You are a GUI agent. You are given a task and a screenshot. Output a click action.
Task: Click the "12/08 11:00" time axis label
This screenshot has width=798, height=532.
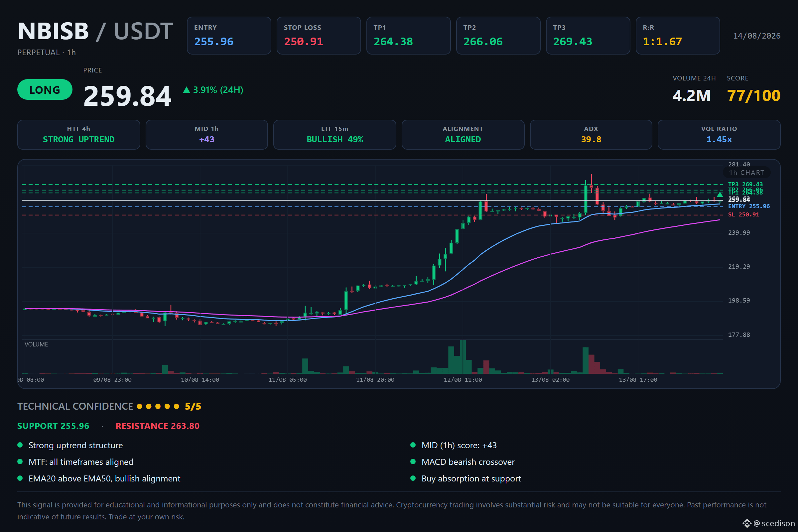(x=463, y=380)
